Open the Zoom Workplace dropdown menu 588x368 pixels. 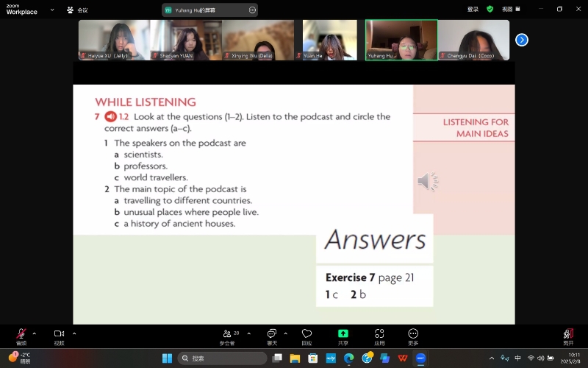52,10
